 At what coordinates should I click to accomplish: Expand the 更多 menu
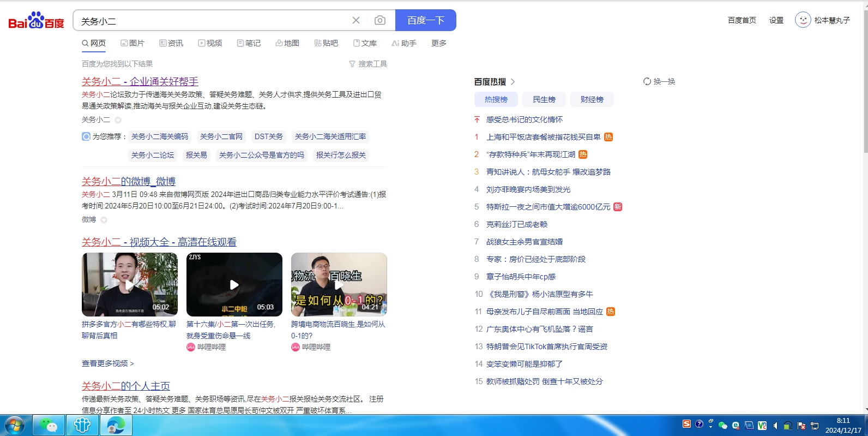click(x=439, y=43)
